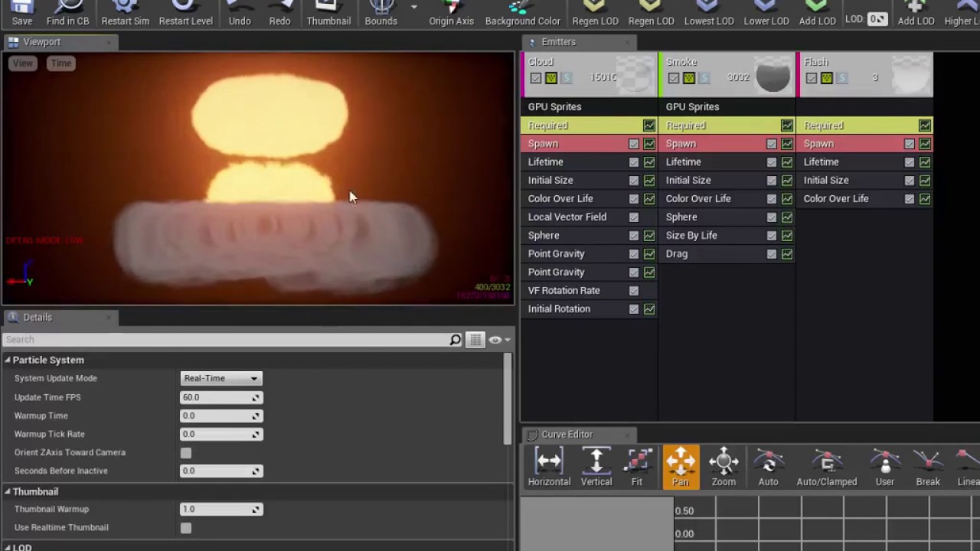The image size is (980, 551).
Task: Select the Initial Rotation module
Action: 589,309
